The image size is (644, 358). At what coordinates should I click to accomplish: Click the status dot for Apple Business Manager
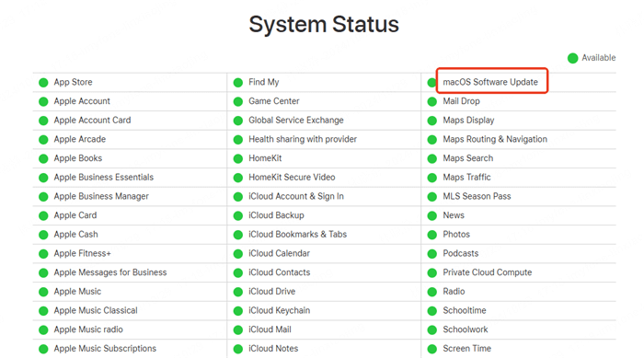43,197
